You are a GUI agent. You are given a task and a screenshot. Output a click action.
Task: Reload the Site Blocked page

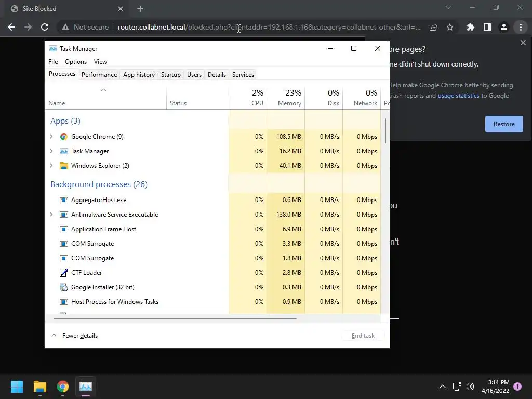(x=45, y=27)
